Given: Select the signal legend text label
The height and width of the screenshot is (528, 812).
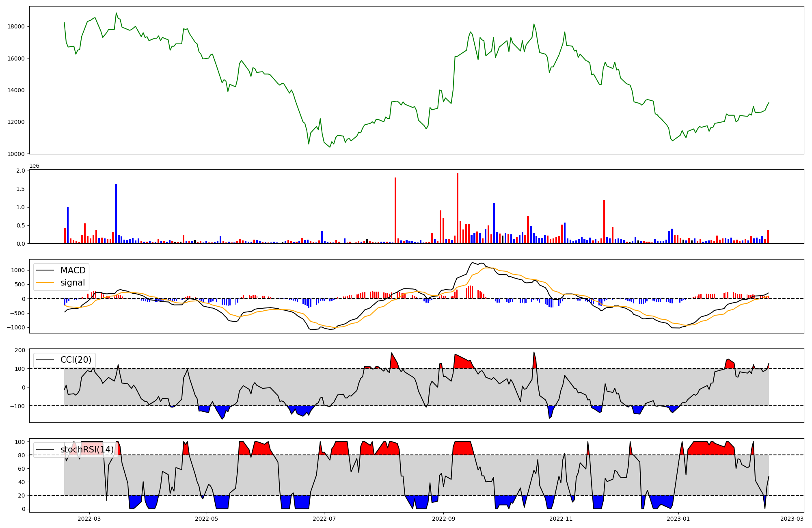Looking at the screenshot, I should pos(73,283).
